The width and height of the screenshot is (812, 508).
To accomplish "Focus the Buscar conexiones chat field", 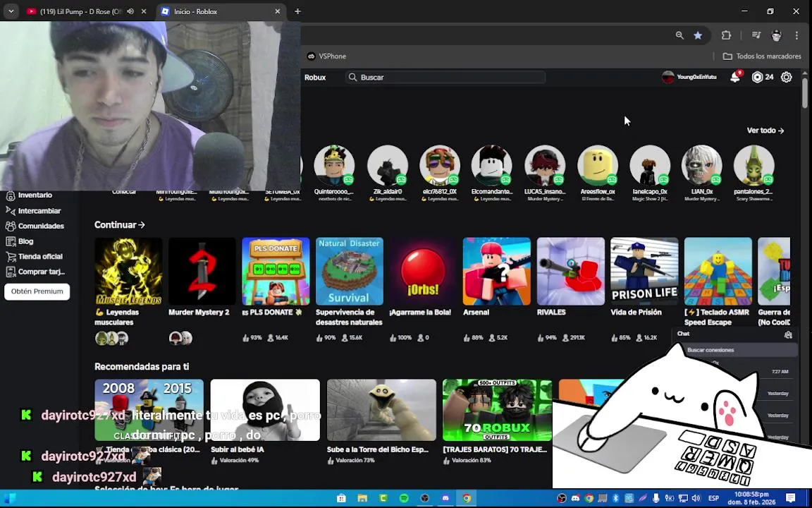I will pyautogui.click(x=742, y=350).
